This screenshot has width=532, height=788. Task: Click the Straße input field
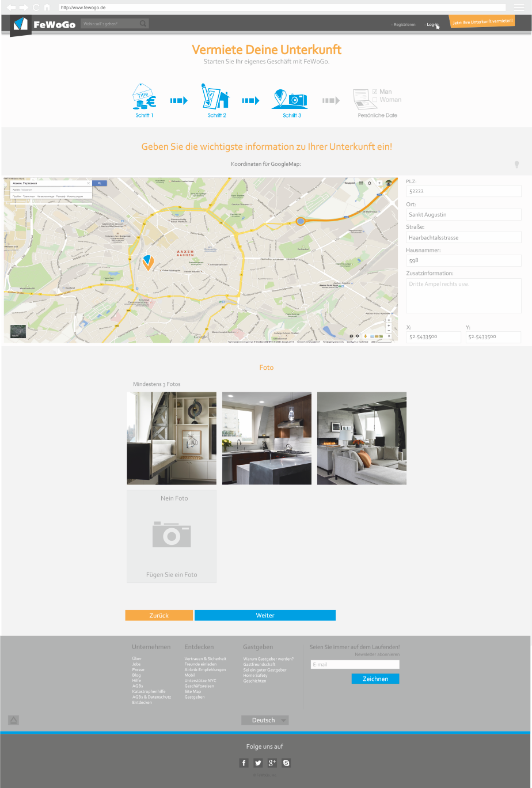point(463,237)
